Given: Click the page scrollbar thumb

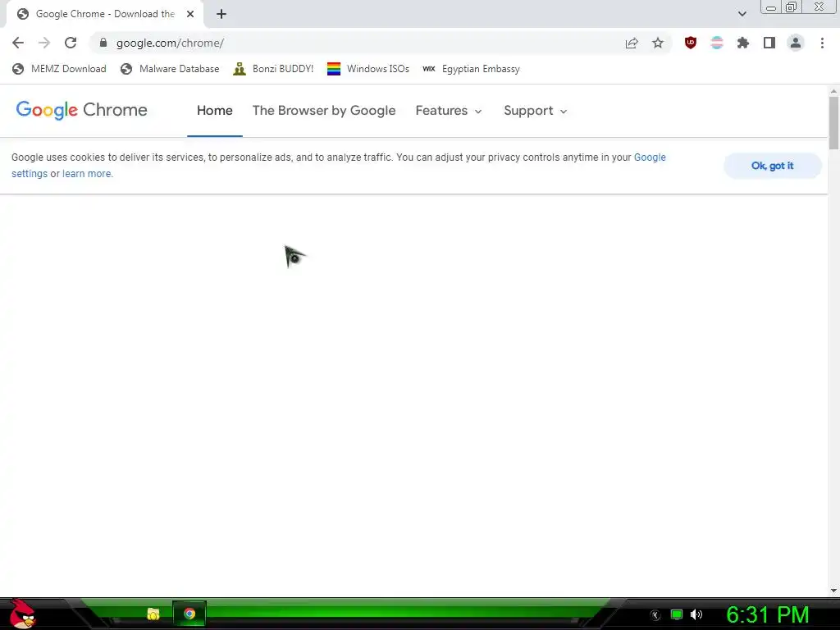Looking at the screenshot, I should pyautogui.click(x=833, y=123).
